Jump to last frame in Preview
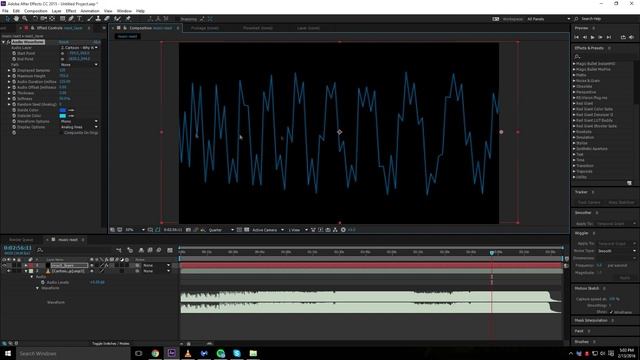The height and width of the screenshot is (360, 640). (x=609, y=37)
